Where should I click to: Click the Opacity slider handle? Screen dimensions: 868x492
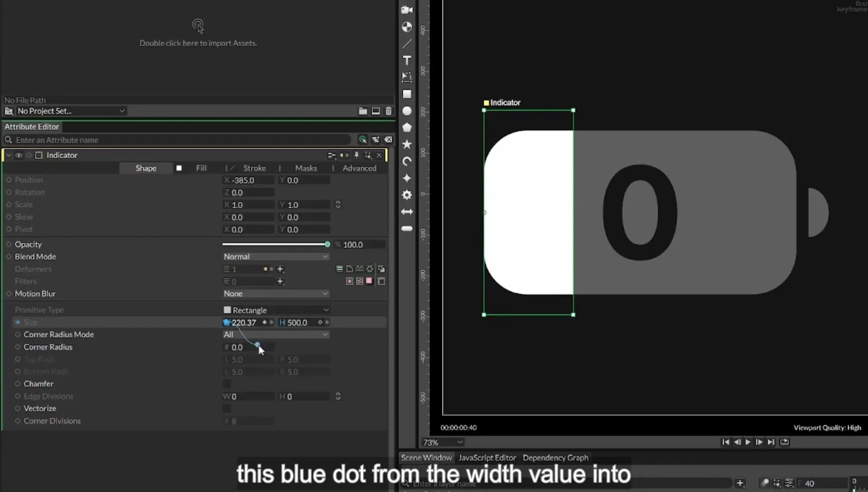point(327,244)
